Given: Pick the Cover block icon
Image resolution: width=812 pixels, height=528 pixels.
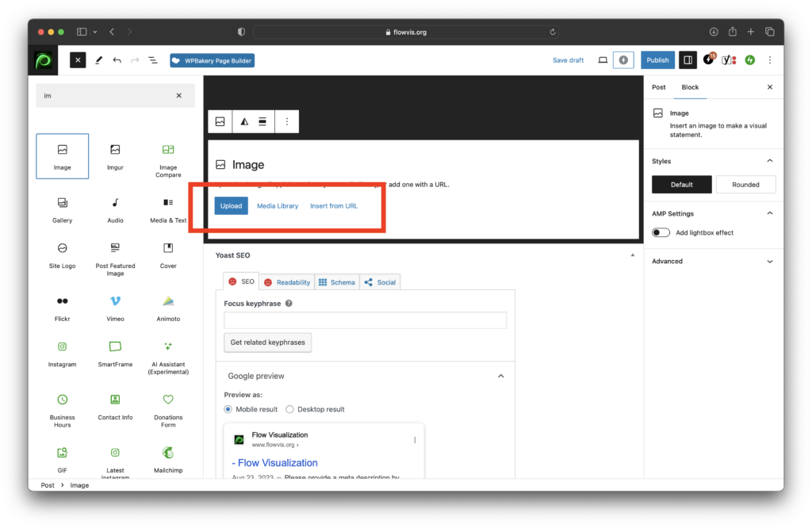Looking at the screenshot, I should pos(168,248).
